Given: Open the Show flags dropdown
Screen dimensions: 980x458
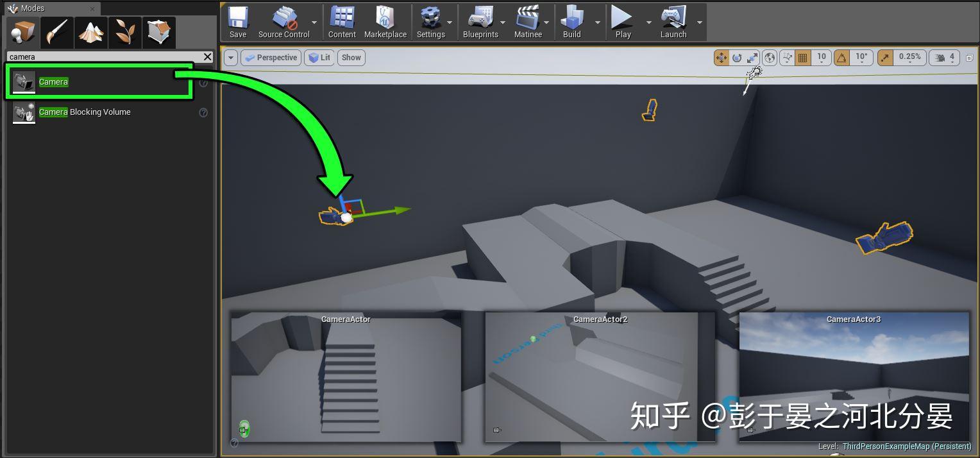Looking at the screenshot, I should [x=351, y=57].
